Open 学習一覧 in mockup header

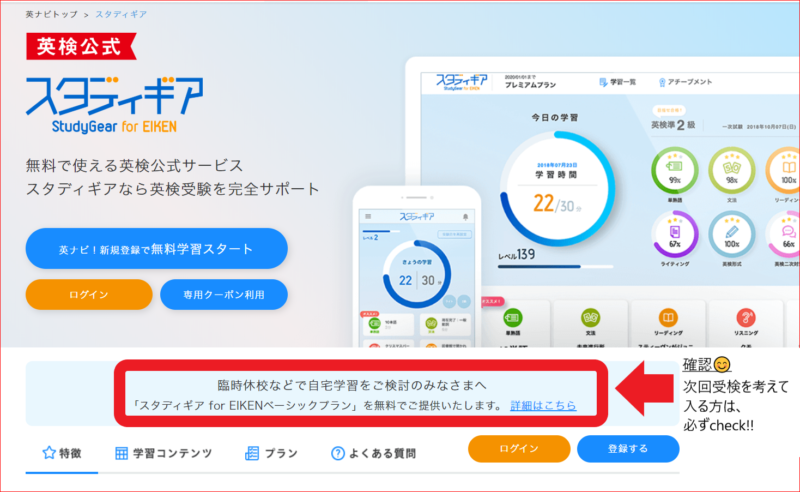point(617,82)
